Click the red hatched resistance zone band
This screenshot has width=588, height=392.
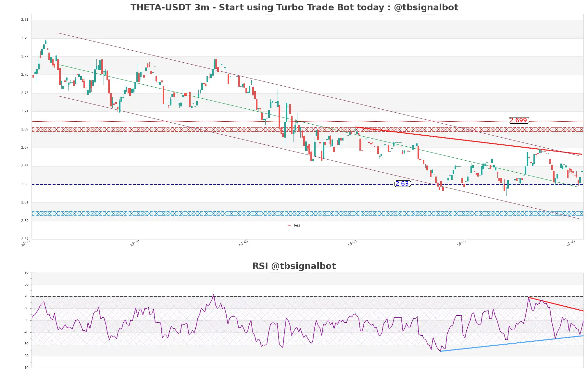coord(307,129)
